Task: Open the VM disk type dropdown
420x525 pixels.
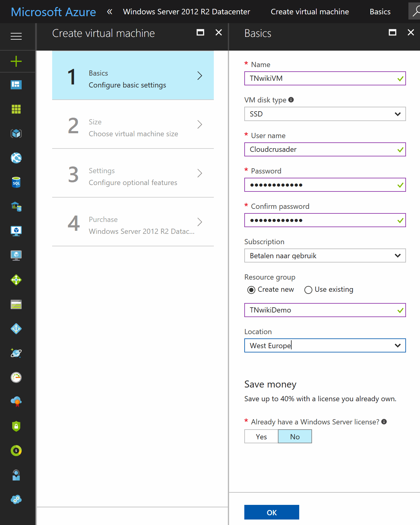Action: (325, 114)
